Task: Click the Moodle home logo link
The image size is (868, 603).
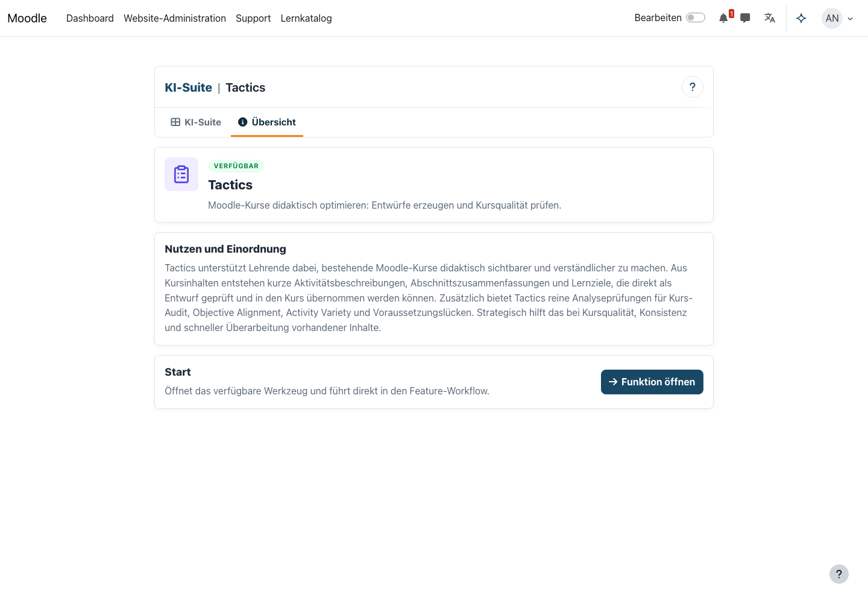Action: [x=27, y=18]
